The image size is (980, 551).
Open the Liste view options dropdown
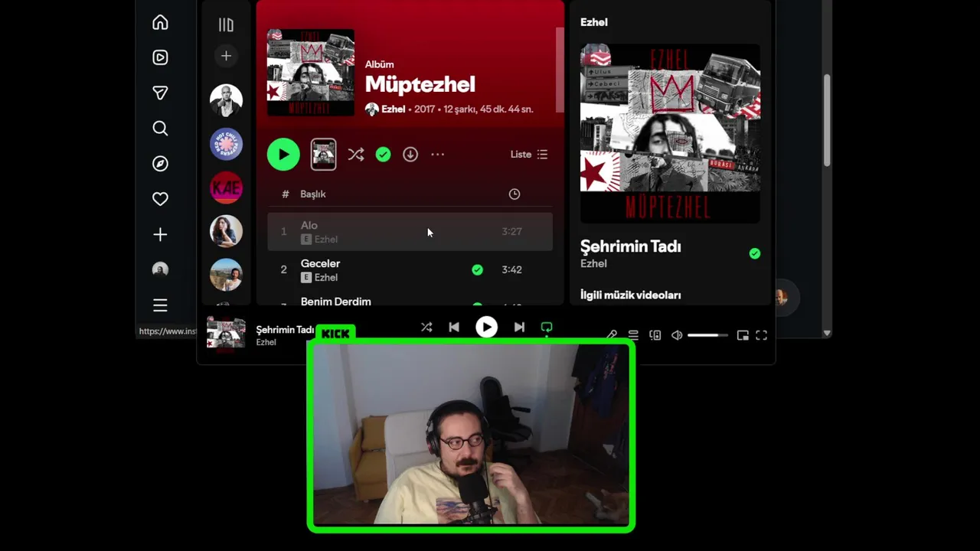(x=529, y=155)
